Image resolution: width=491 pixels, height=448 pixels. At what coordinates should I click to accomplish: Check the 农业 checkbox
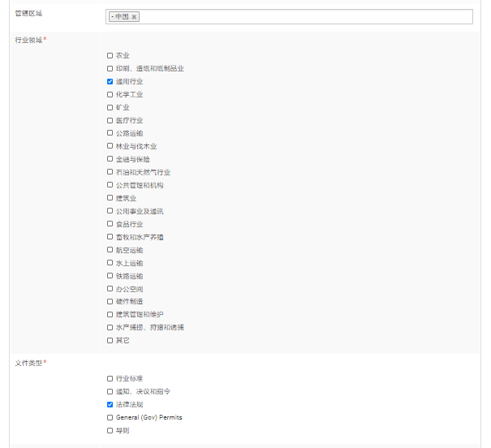[x=110, y=56]
